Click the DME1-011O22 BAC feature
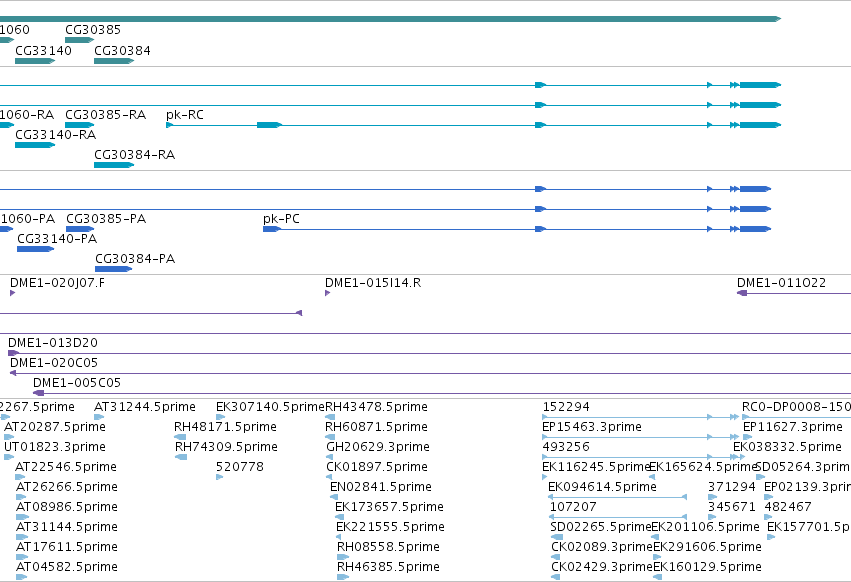 [x=793, y=293]
